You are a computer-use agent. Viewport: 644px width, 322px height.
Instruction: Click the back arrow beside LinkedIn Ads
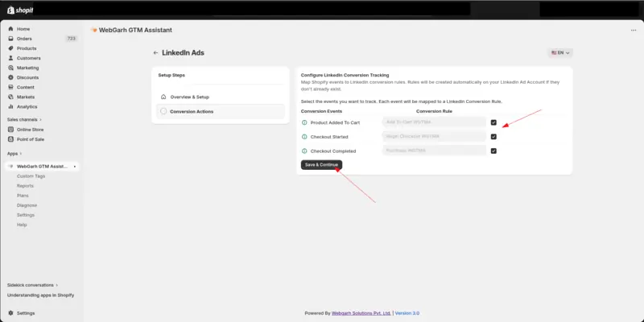pos(155,53)
